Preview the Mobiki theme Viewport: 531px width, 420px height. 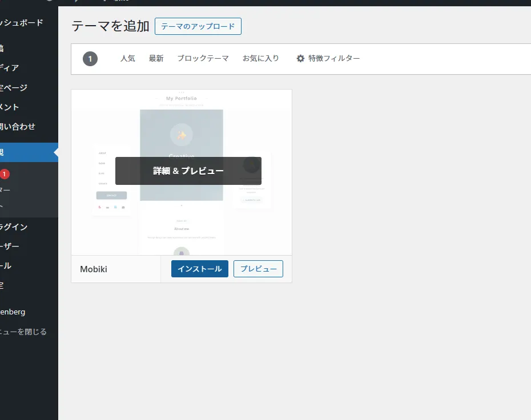click(258, 269)
